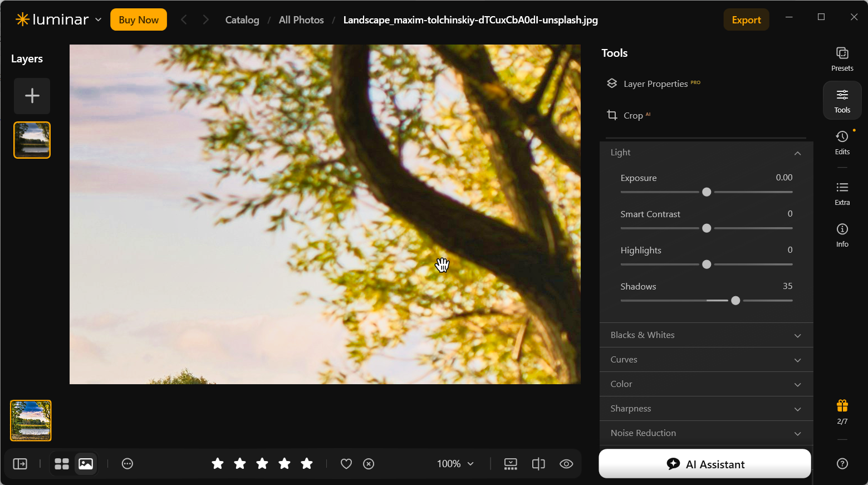Select the Tools tab in sidebar
The height and width of the screenshot is (485, 868).
(842, 101)
